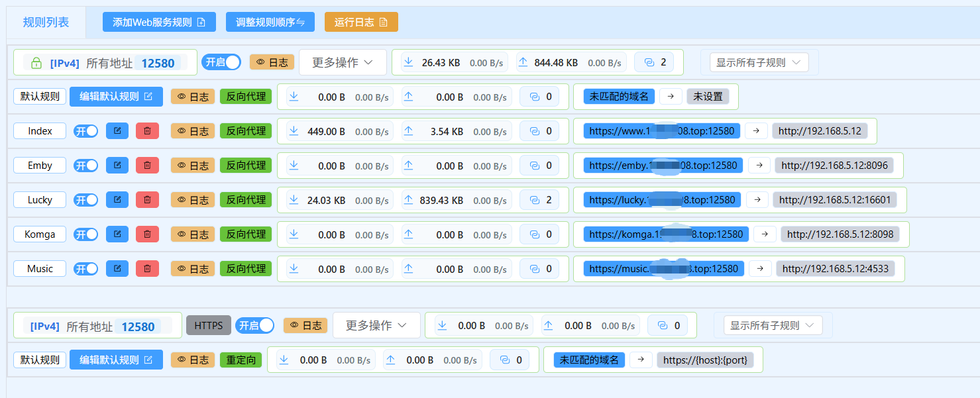Screen dimensions: 980x398
Task: Open 日志 for the Emby row
Action: [193, 166]
